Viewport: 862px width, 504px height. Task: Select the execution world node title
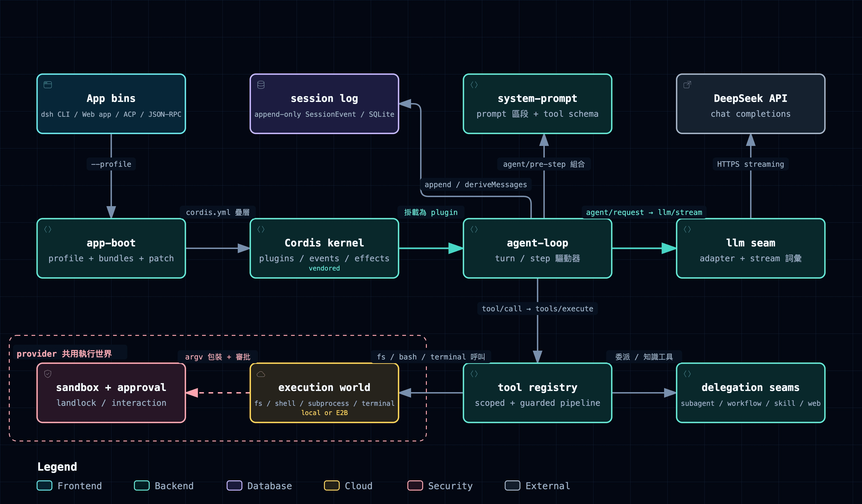[x=324, y=387]
